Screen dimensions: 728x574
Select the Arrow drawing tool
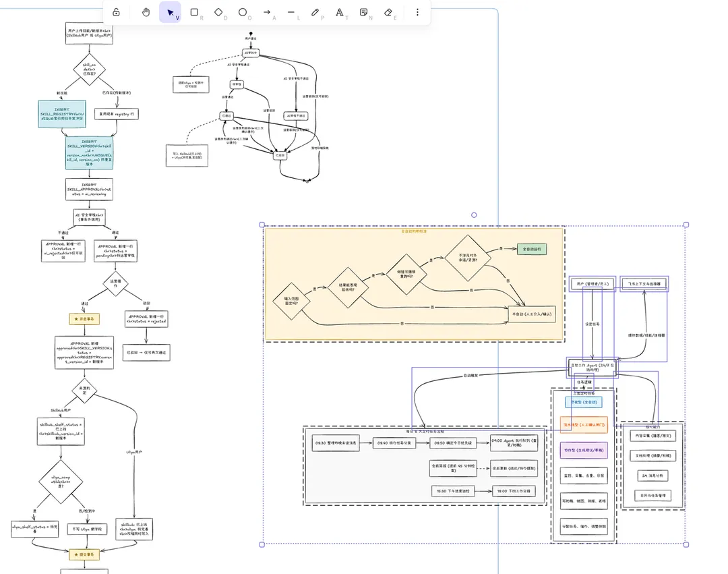266,12
